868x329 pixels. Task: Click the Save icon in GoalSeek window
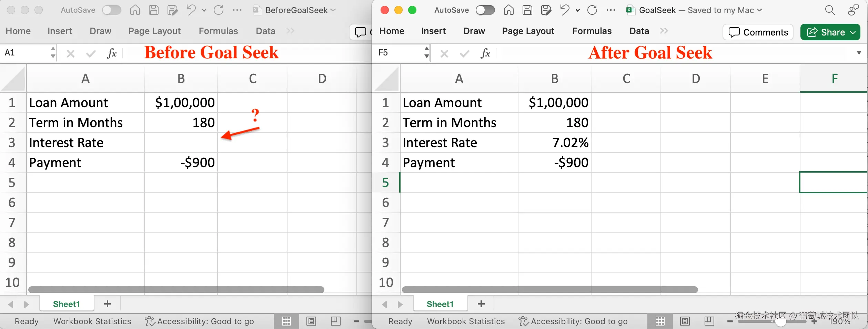pyautogui.click(x=527, y=10)
